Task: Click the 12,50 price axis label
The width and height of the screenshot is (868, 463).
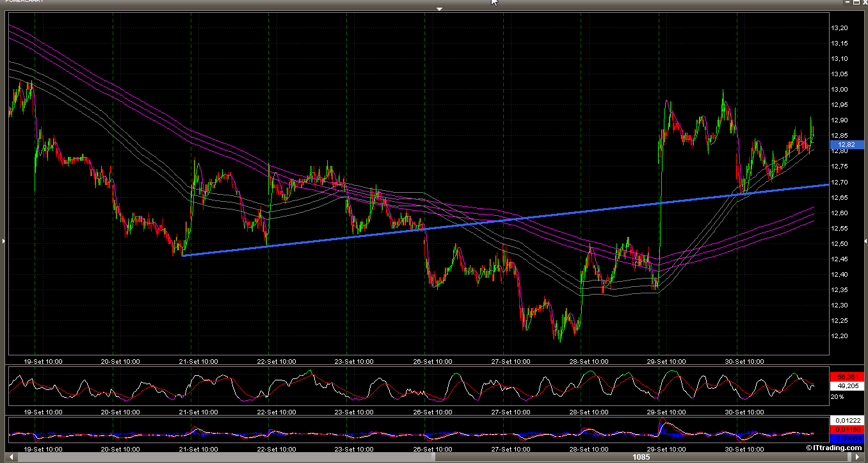Action: click(x=839, y=243)
